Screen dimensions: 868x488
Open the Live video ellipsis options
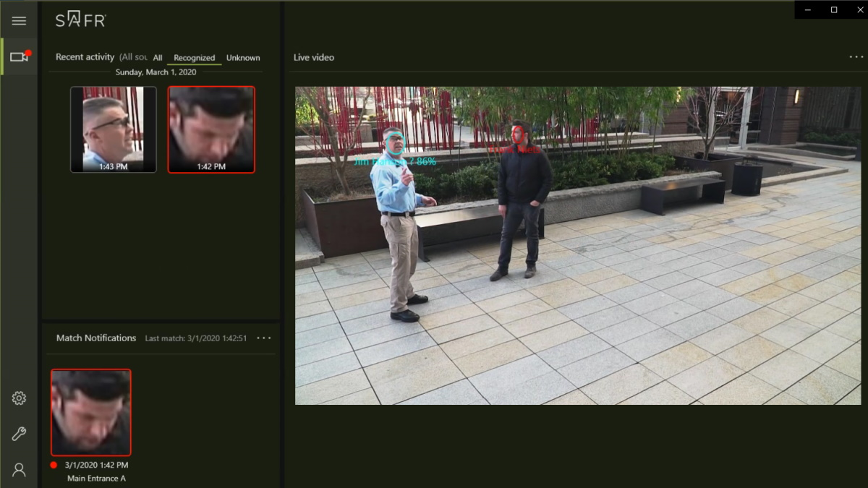click(856, 56)
